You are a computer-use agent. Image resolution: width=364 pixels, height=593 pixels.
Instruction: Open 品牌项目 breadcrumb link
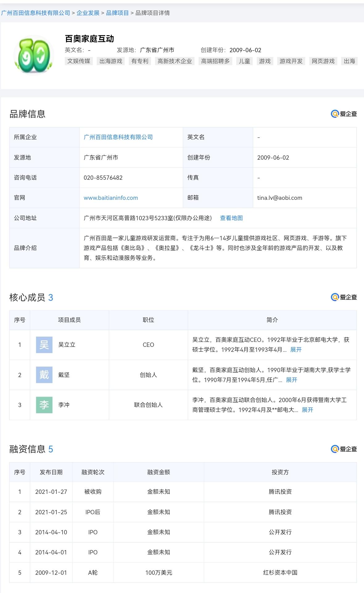click(x=118, y=13)
